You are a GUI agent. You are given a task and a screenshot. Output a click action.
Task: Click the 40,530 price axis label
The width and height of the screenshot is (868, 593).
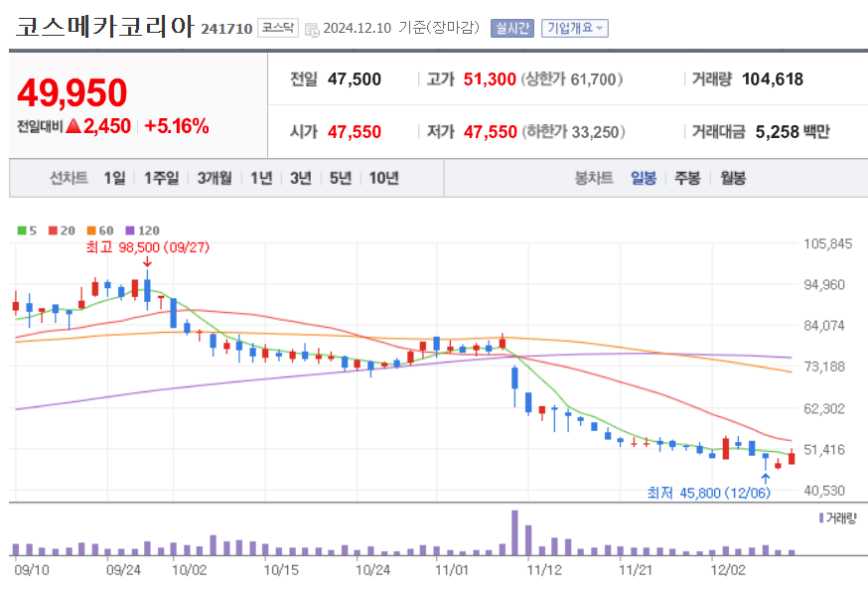coord(823,491)
